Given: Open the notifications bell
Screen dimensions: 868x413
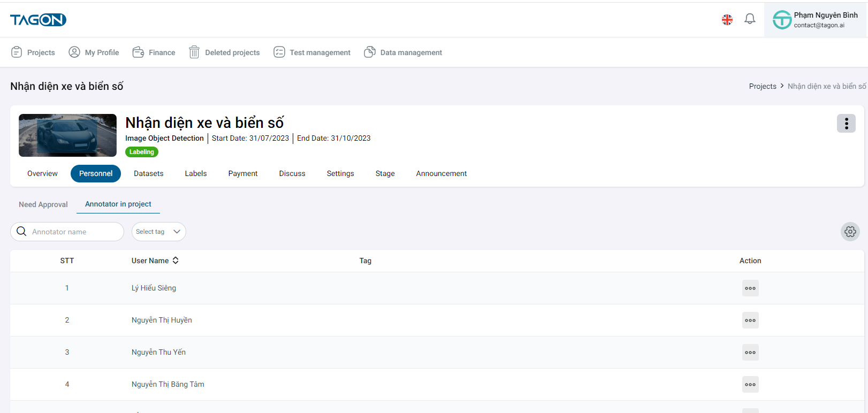Looking at the screenshot, I should [750, 19].
